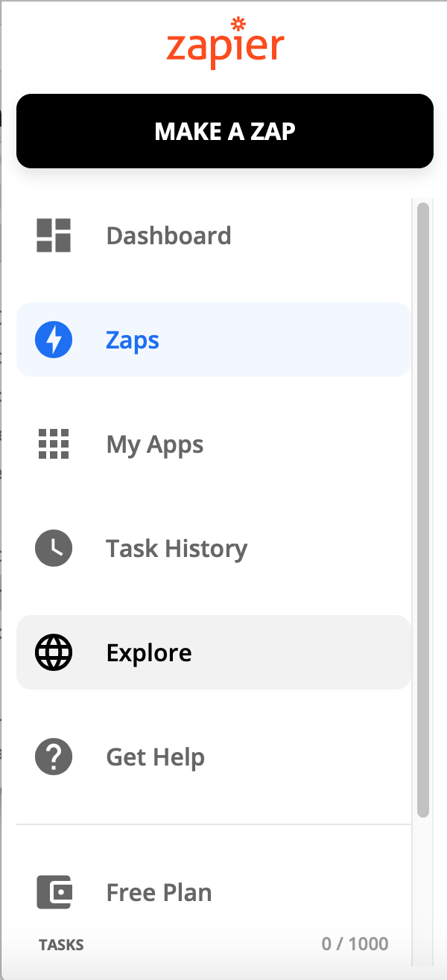Go to My Apps text link
The height and width of the screenshot is (980, 447).
click(x=155, y=445)
